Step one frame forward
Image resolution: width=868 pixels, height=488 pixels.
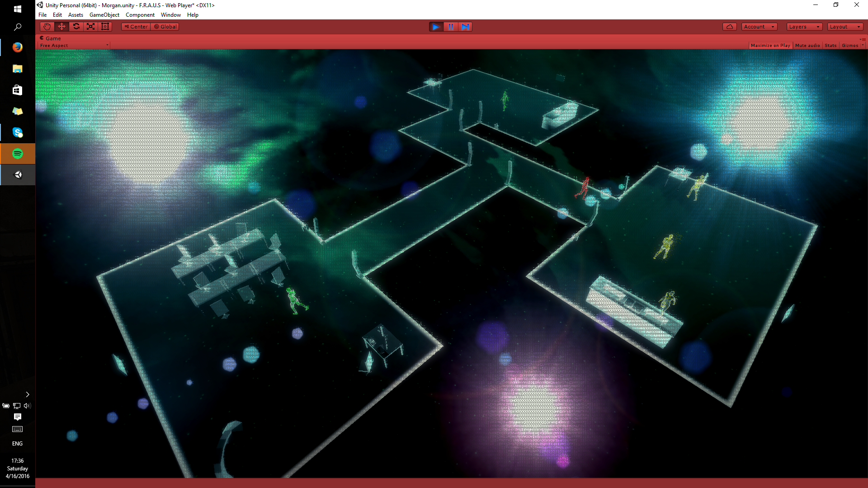click(465, 27)
